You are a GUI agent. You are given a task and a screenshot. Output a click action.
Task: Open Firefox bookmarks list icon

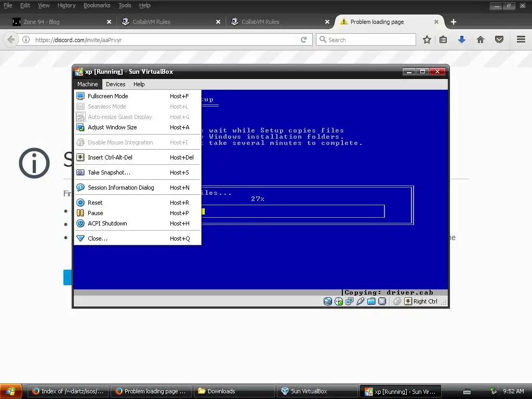[443, 39]
